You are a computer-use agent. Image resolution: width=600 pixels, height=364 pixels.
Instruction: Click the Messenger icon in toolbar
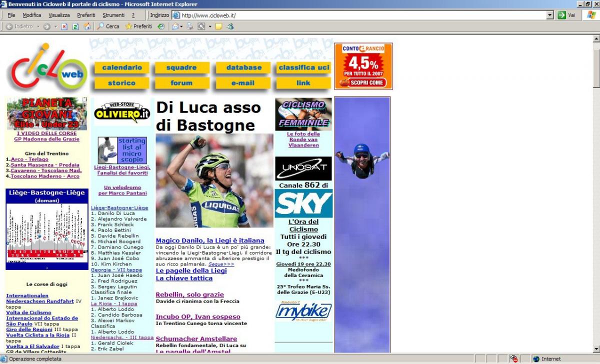point(230,26)
